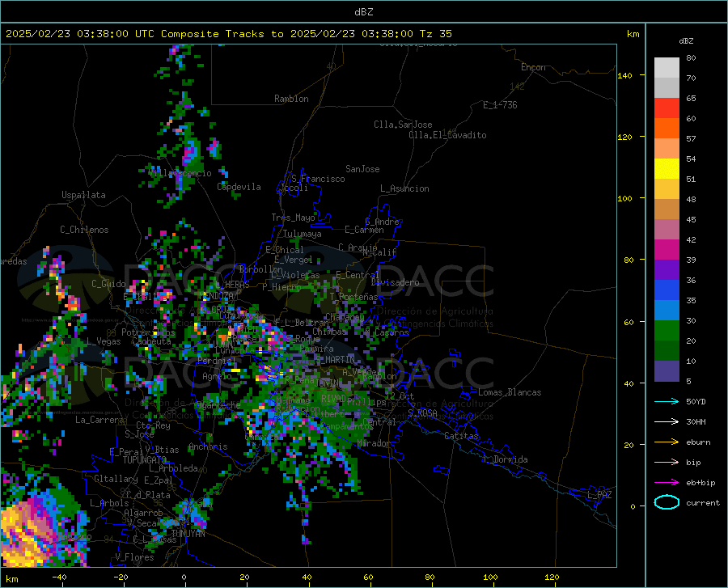Select the 65 dBZ red swatch
Screen dimensions: 728x588
pyautogui.click(x=667, y=108)
